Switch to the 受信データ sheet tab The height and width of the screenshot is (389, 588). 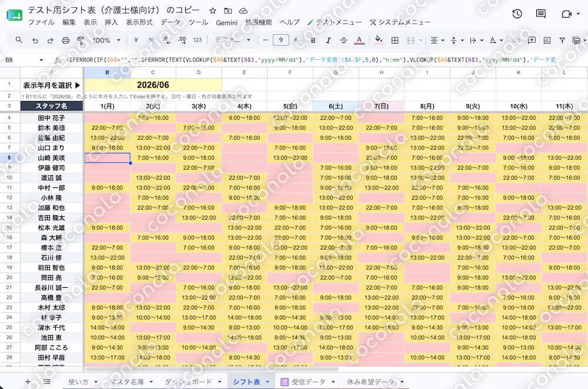[308, 382]
